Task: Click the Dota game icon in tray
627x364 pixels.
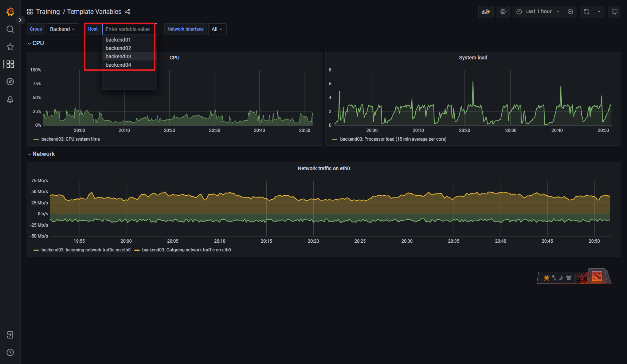Action: pyautogui.click(x=597, y=276)
